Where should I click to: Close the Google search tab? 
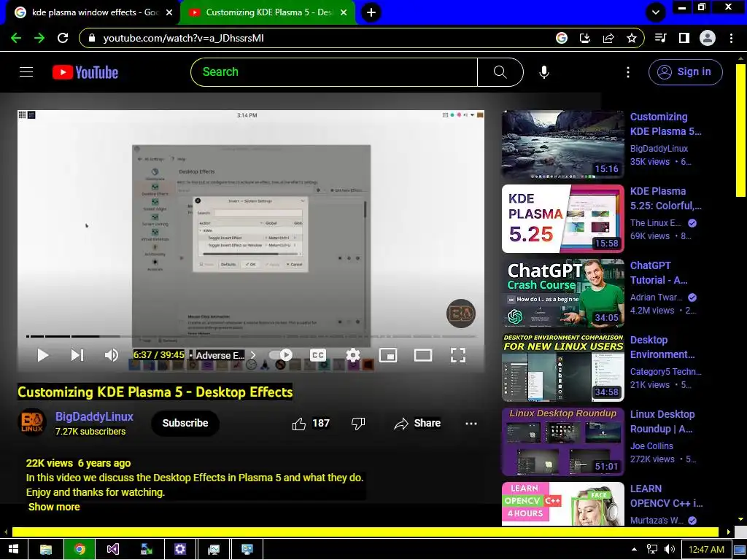tap(169, 12)
